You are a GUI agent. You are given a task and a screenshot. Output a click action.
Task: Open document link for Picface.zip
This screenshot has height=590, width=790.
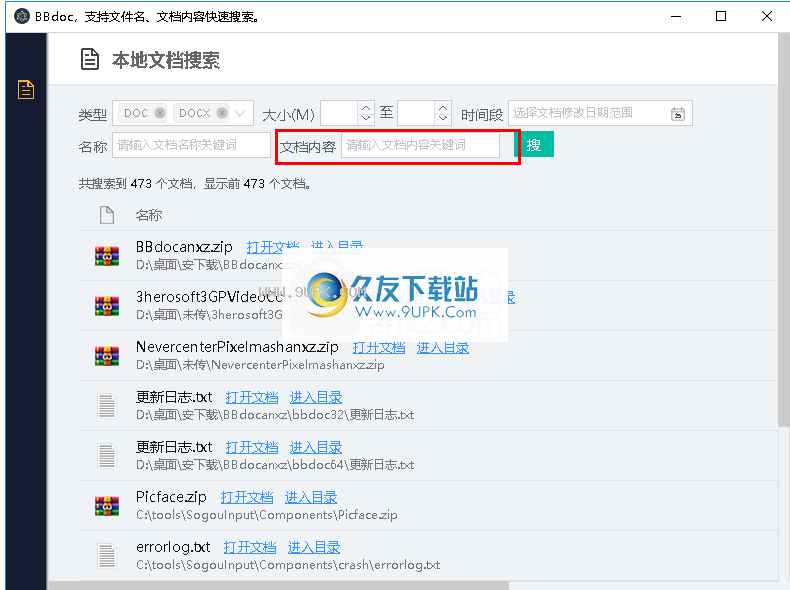click(x=247, y=497)
